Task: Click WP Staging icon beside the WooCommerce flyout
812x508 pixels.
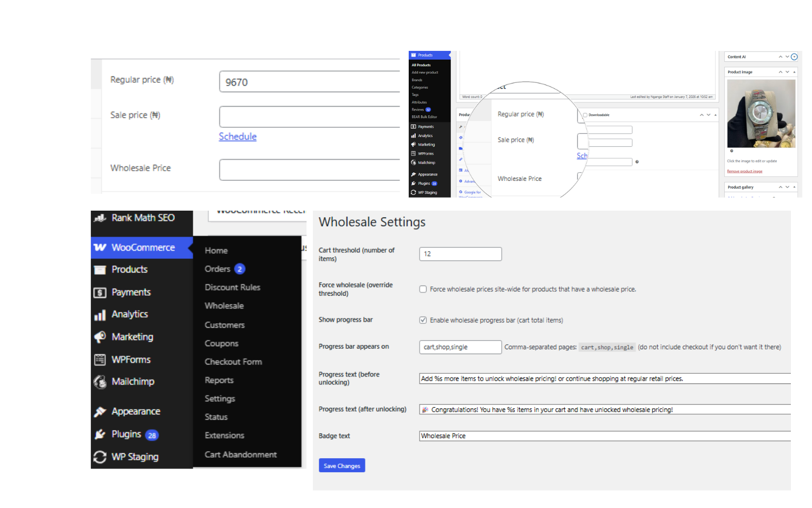Action: coord(100,457)
